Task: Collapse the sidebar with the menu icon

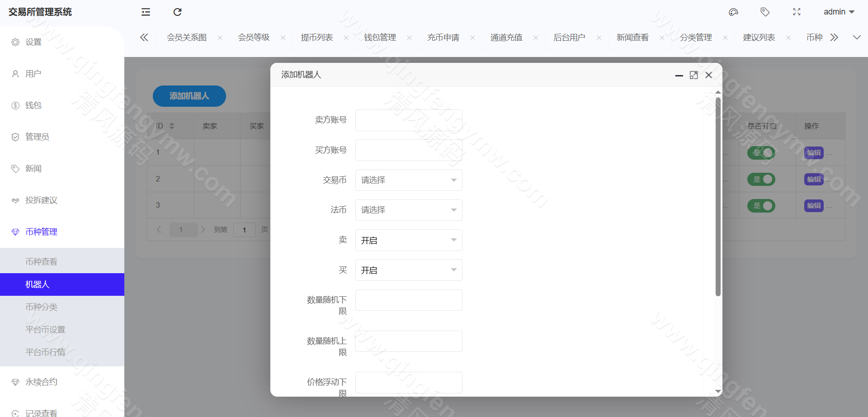Action: 145,12
